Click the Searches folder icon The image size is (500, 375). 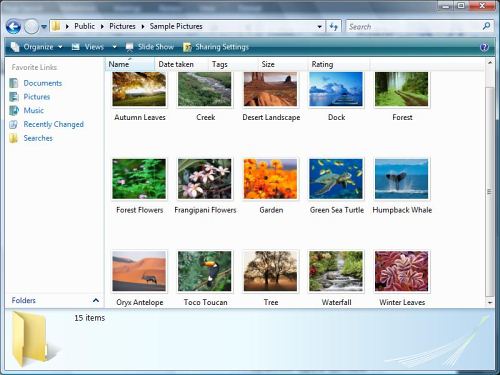(x=14, y=138)
